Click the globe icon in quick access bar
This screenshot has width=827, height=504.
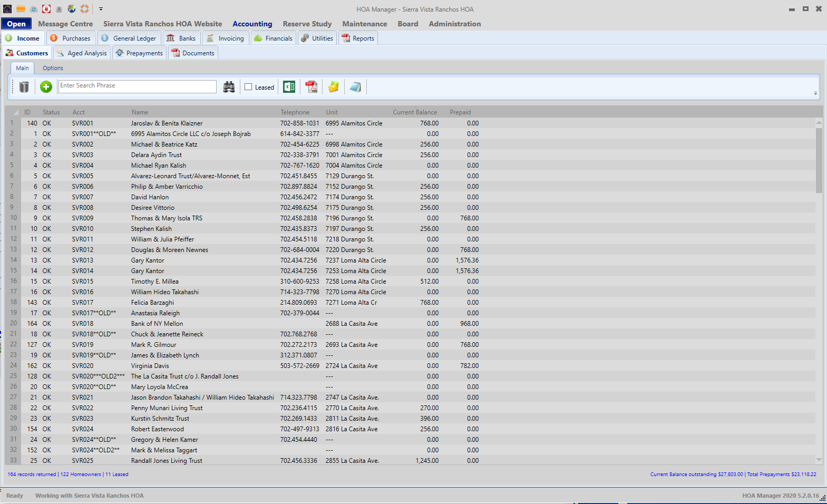point(72,9)
